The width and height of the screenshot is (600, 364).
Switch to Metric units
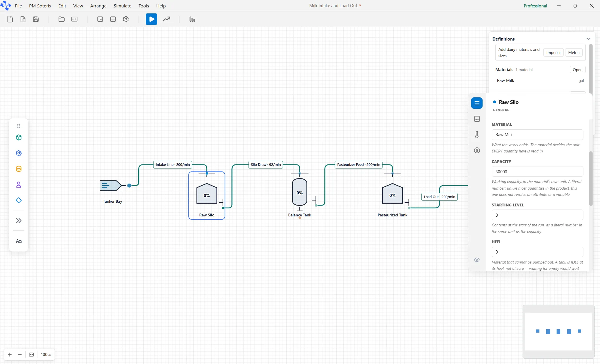[x=574, y=53]
